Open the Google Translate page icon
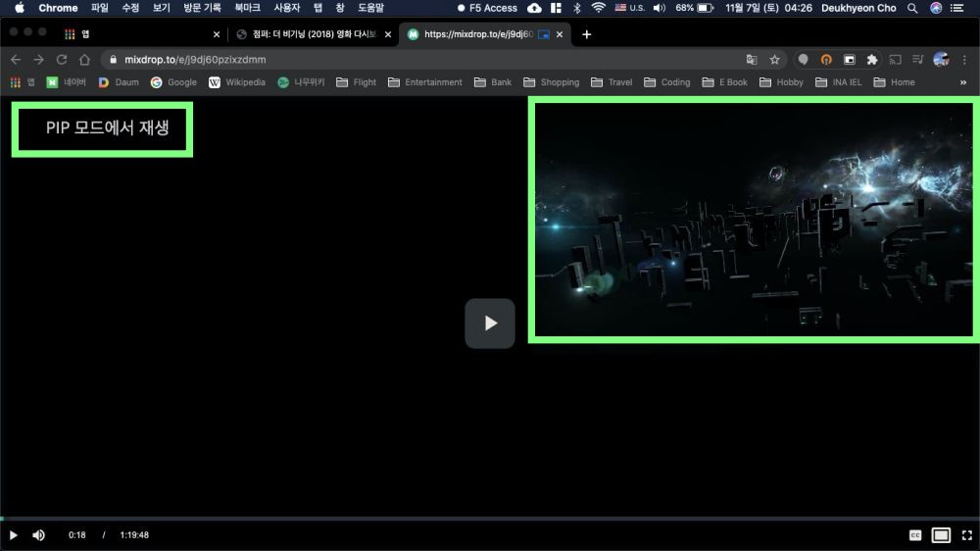 pyautogui.click(x=752, y=59)
